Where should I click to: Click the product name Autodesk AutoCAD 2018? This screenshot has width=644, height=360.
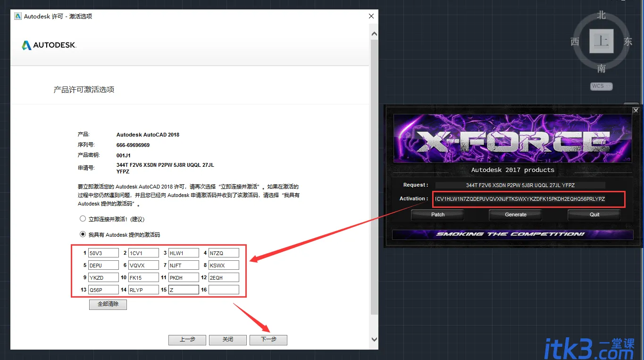[148, 135]
